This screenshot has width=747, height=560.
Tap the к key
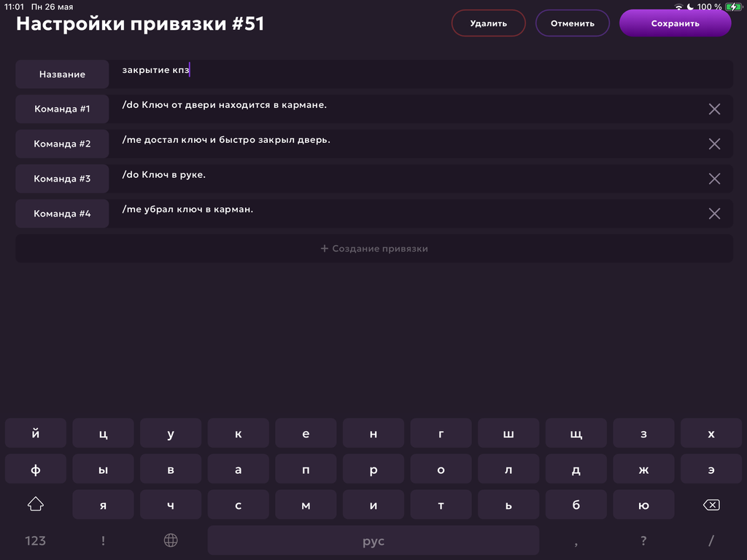[239, 433]
